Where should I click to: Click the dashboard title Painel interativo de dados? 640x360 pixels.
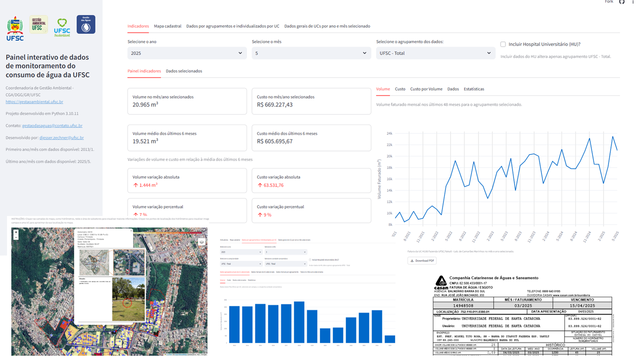[47, 66]
